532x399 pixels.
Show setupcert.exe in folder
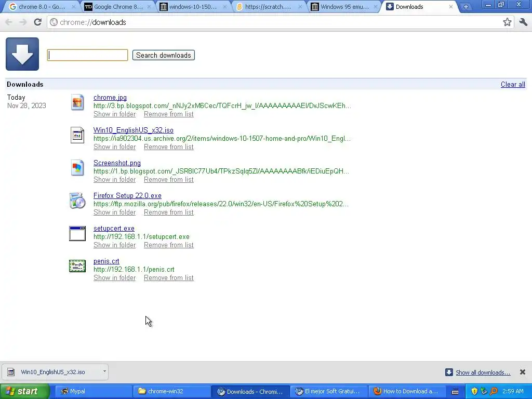tap(114, 245)
